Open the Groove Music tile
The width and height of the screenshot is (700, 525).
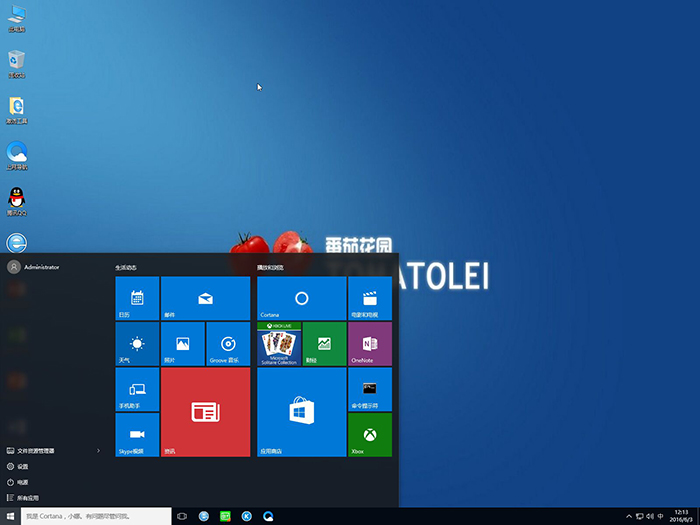coord(228,343)
